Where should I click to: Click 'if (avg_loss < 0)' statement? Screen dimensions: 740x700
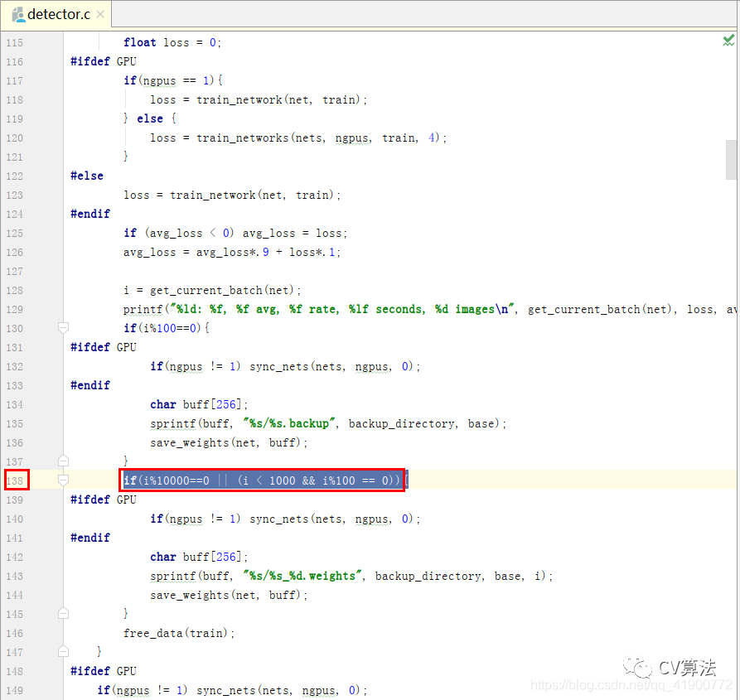(235, 234)
